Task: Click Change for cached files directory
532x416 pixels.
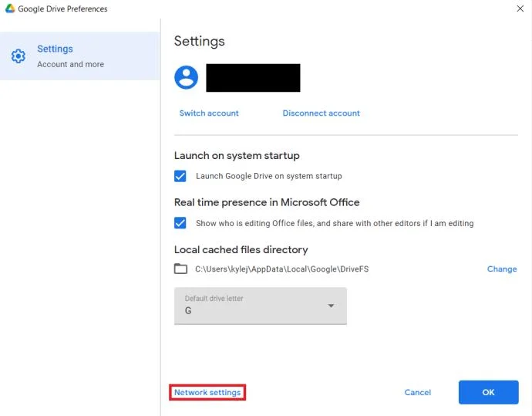Action: [502, 269]
